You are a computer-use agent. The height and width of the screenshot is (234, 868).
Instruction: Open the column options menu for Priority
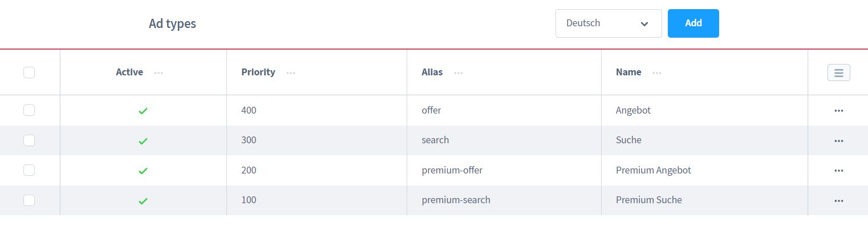point(291,73)
